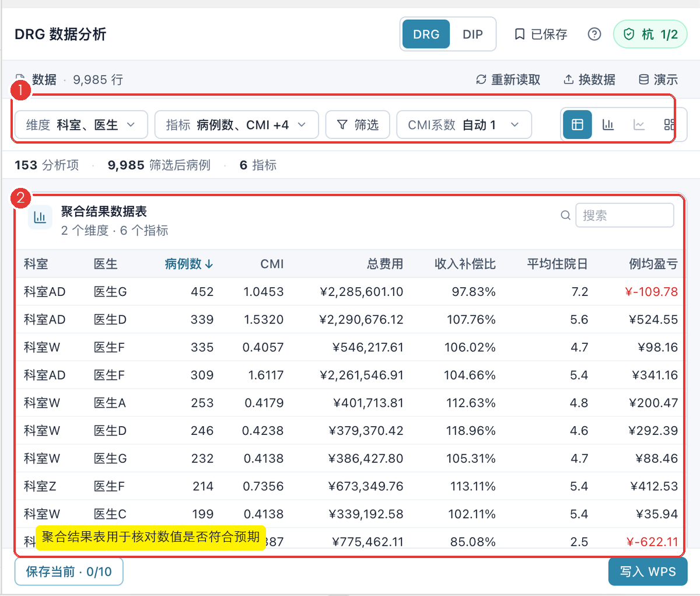Open the 指标 病例数、CMI +4 dropdown
Viewport: 700px width, 596px height.
(236, 125)
